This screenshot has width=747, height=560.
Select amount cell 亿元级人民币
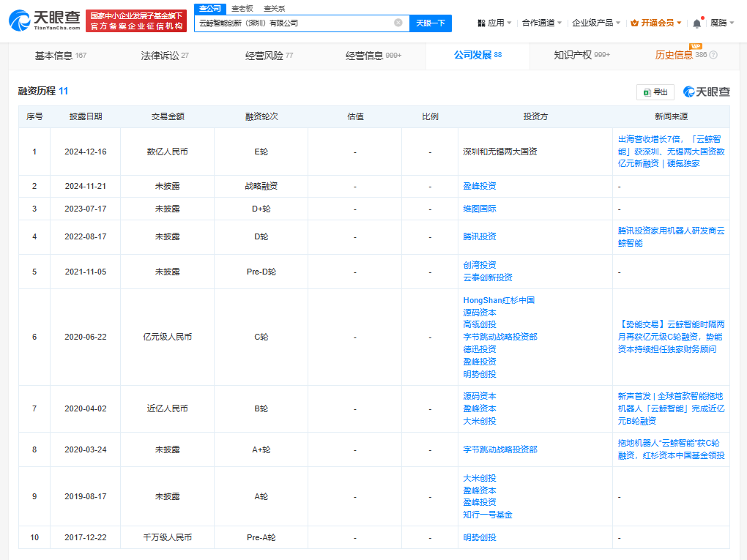[168, 337]
